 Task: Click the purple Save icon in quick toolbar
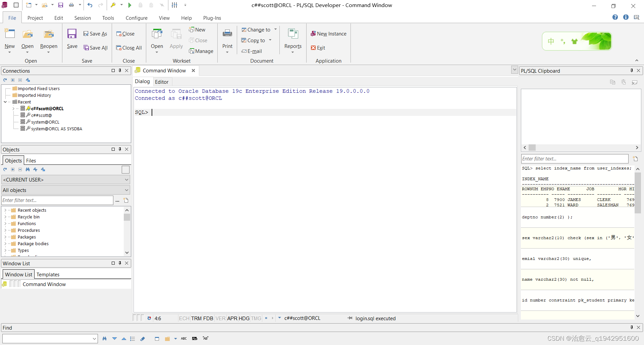point(61,5)
